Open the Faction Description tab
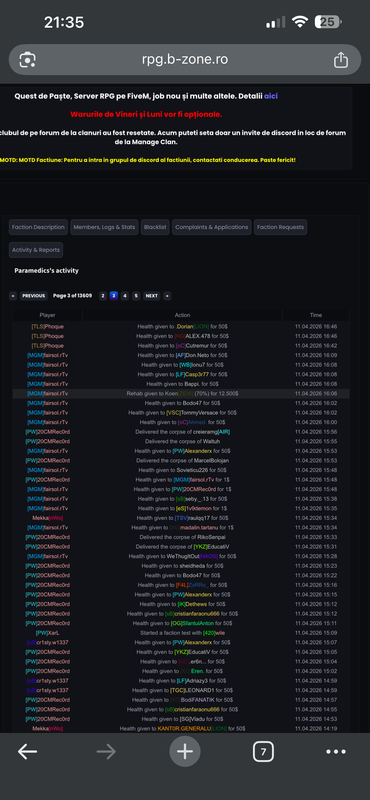Screen dimensions: 370x800 (x=39, y=227)
